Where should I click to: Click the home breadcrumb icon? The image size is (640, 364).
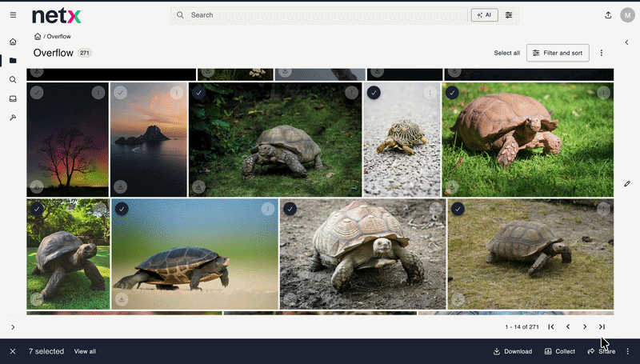[x=38, y=36]
